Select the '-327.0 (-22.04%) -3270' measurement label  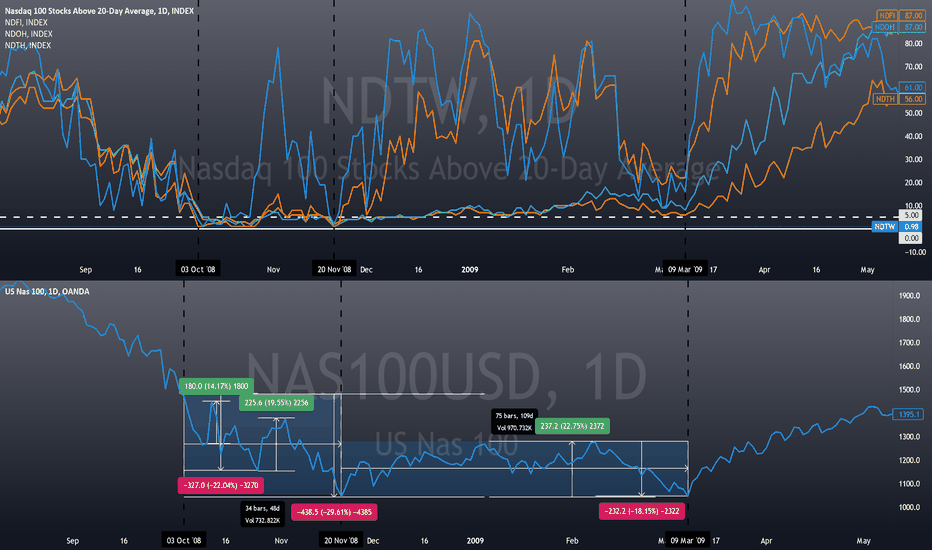coord(221,486)
